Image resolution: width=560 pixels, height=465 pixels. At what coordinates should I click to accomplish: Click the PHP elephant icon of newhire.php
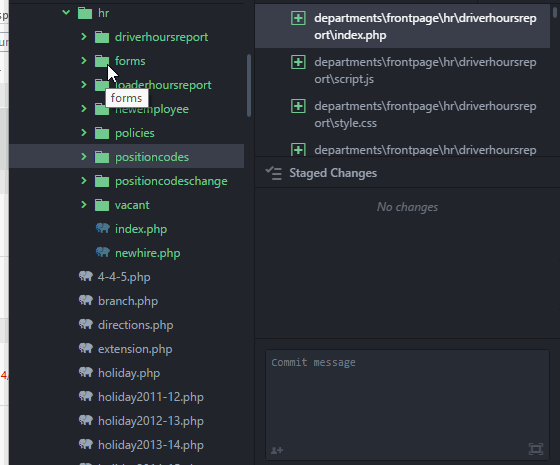pyautogui.click(x=103, y=252)
